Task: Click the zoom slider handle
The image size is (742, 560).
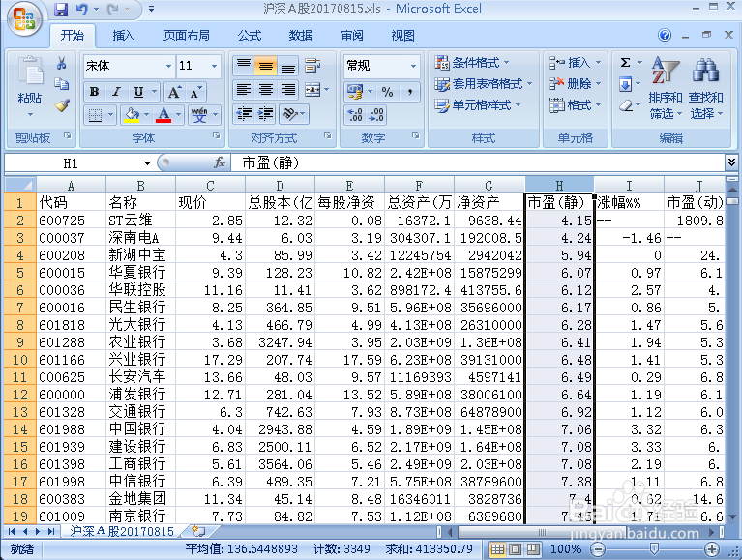Action: (x=654, y=549)
